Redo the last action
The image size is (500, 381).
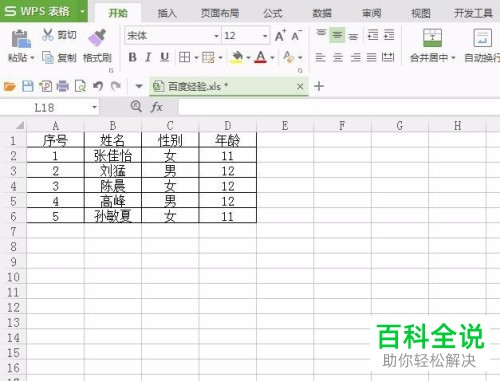click(116, 86)
